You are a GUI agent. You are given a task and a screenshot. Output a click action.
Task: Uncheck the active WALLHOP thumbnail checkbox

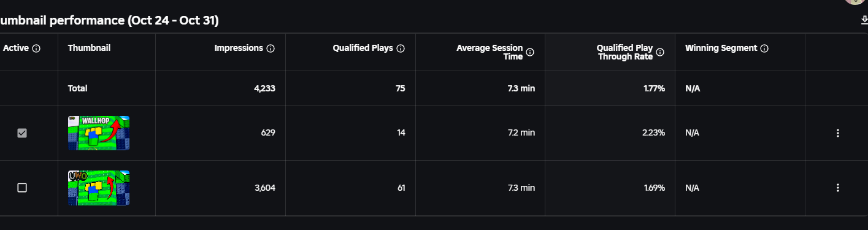tap(22, 133)
